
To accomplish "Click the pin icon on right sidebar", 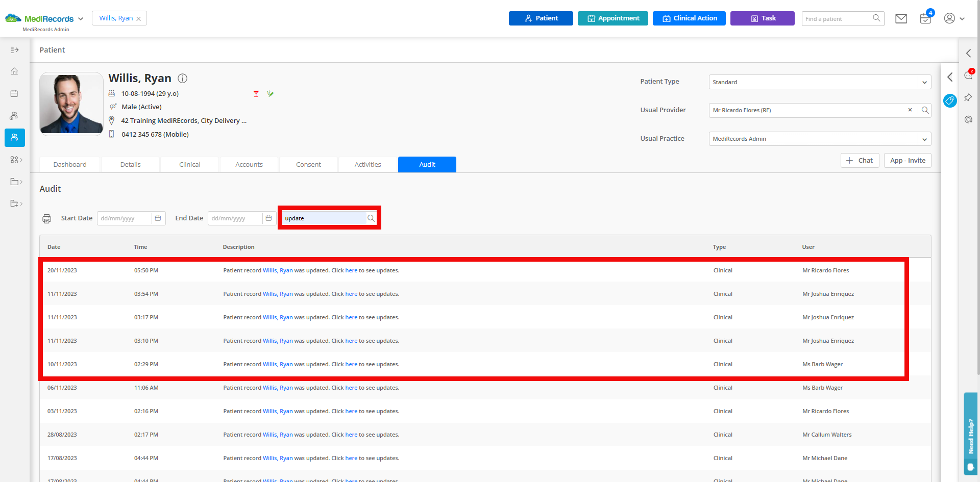I will (x=968, y=97).
